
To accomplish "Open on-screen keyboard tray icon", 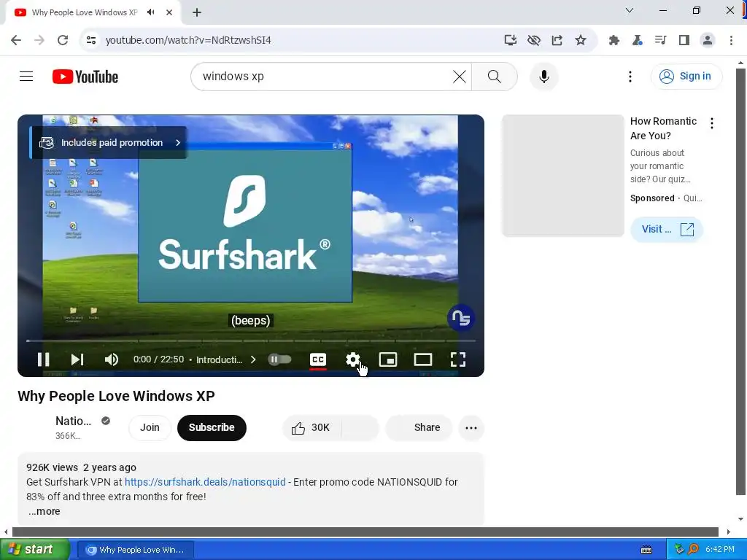I will click(646, 550).
